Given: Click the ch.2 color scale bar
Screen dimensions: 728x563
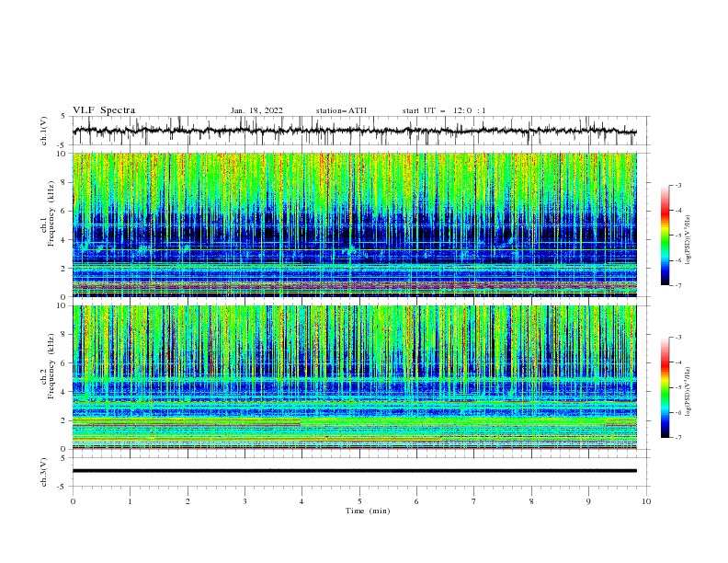Looking at the screenshot, I should click(x=665, y=387).
